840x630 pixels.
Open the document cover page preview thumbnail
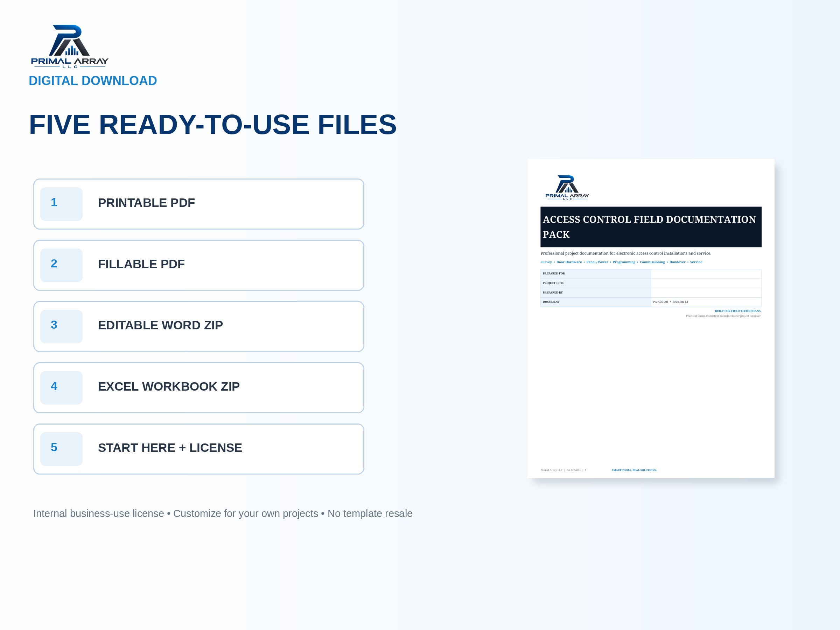pos(651,318)
